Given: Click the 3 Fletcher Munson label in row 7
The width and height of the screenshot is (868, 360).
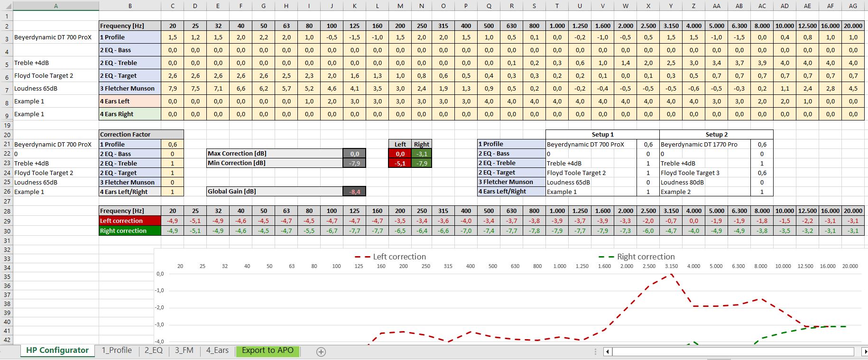Looking at the screenshot, I should point(130,89).
